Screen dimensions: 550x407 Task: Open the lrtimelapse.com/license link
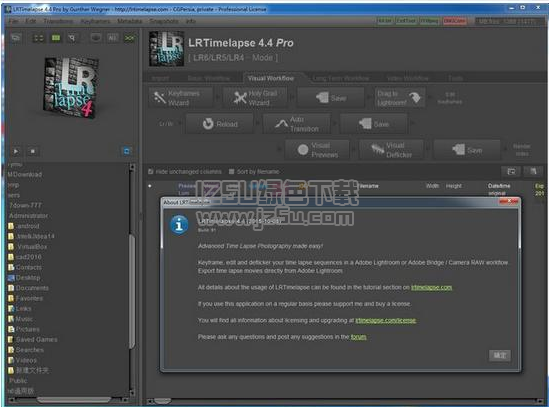pos(385,320)
